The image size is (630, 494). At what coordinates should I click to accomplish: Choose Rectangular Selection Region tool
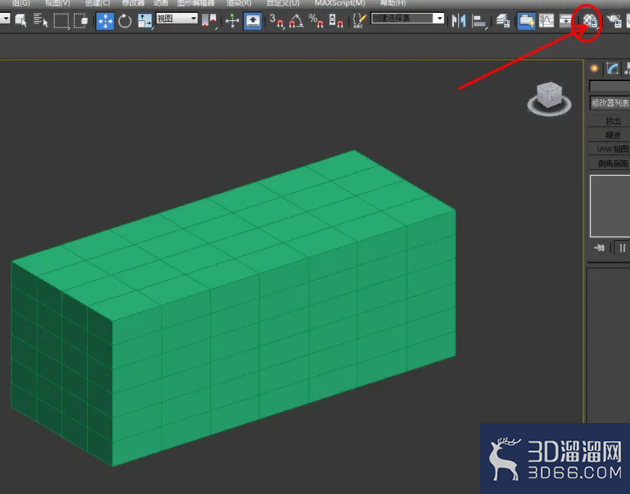[61, 20]
